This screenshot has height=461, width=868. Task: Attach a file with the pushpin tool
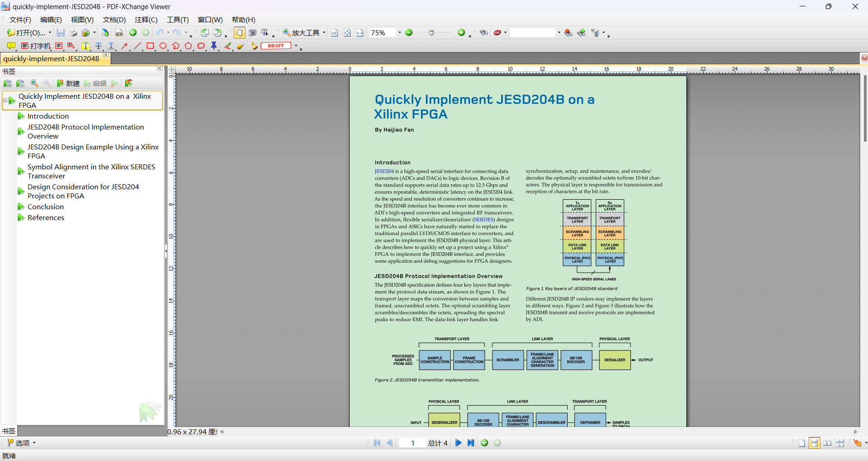[x=214, y=46]
